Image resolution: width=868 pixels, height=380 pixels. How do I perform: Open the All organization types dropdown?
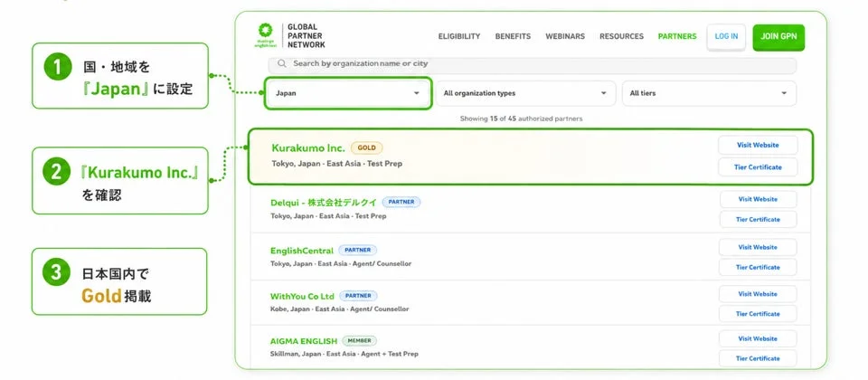(x=525, y=93)
